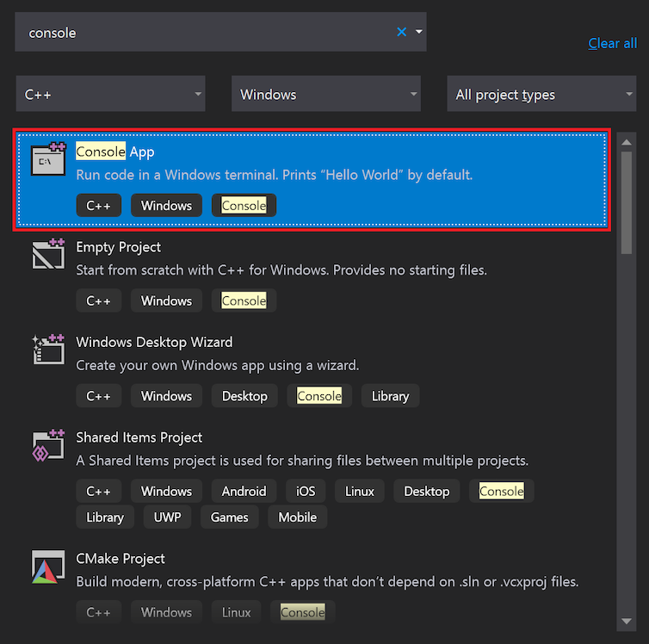Click the C++ tag under Console App

[x=98, y=205]
